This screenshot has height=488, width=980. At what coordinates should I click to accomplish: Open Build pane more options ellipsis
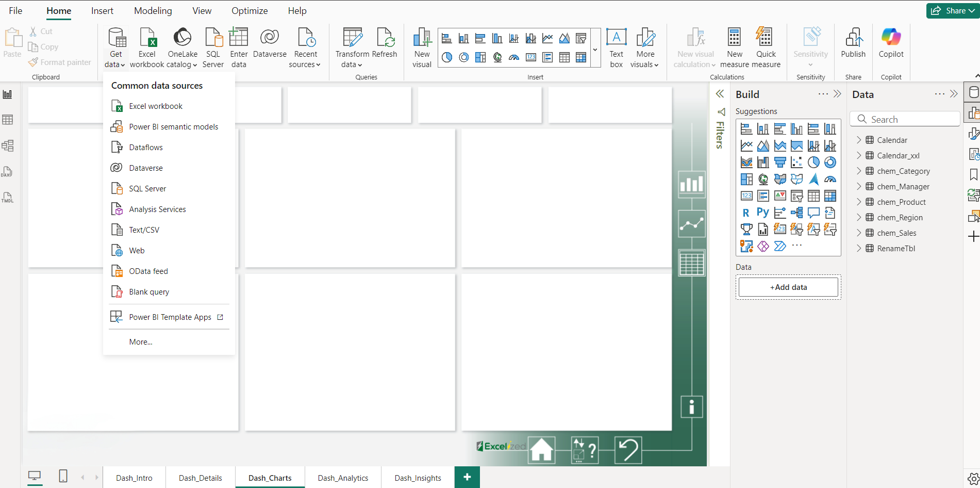pos(823,94)
